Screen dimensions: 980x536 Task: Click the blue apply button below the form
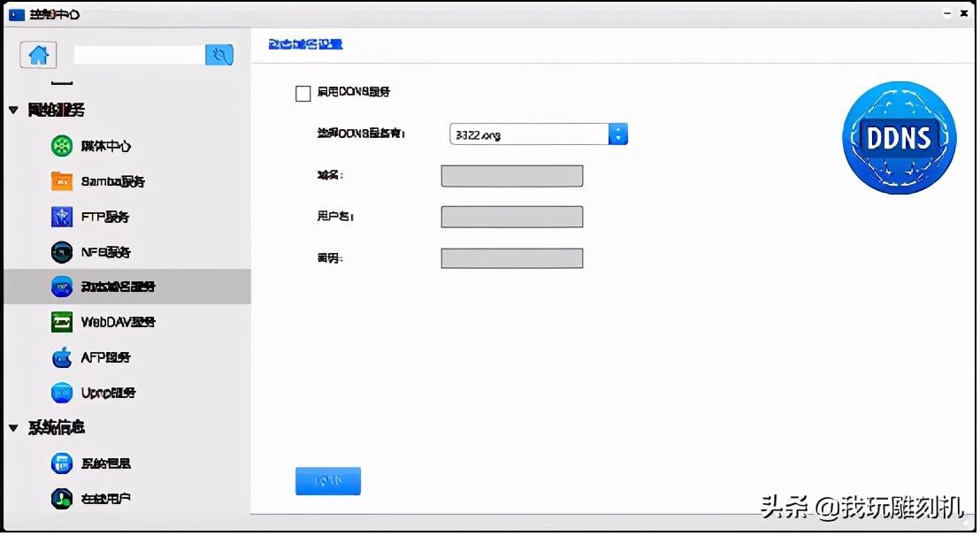coord(327,480)
